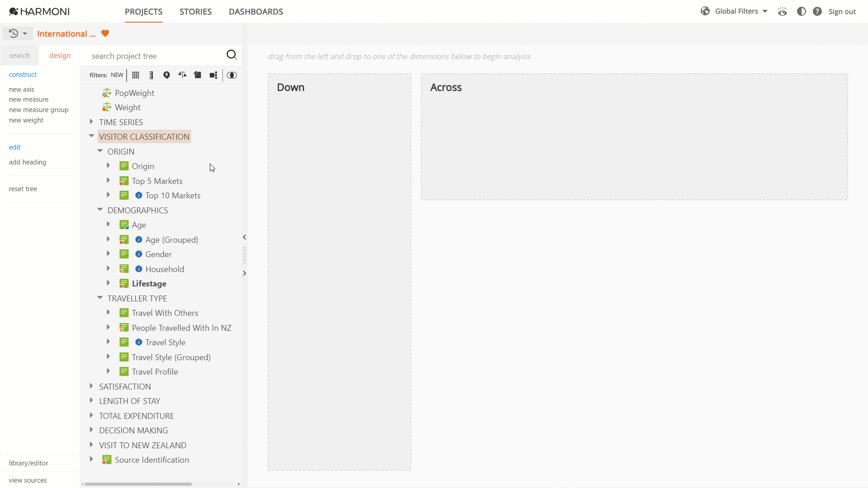868x488 pixels.
Task: Switch to the design side tab
Action: coord(60,55)
